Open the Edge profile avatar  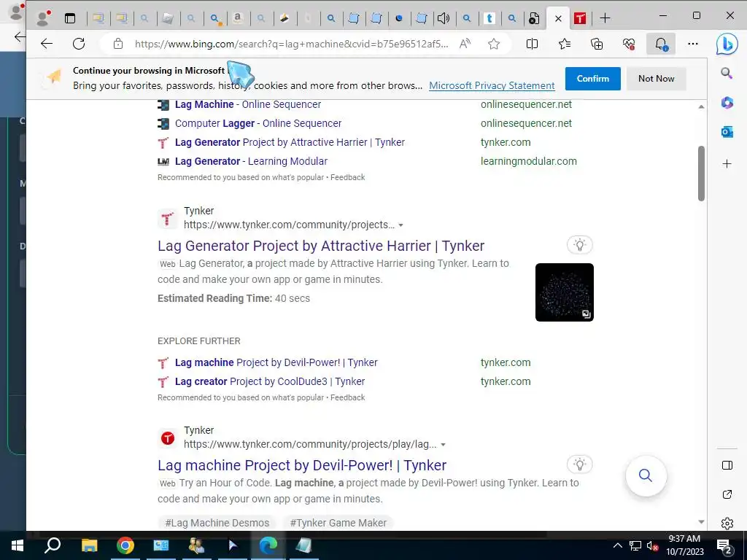click(43, 18)
